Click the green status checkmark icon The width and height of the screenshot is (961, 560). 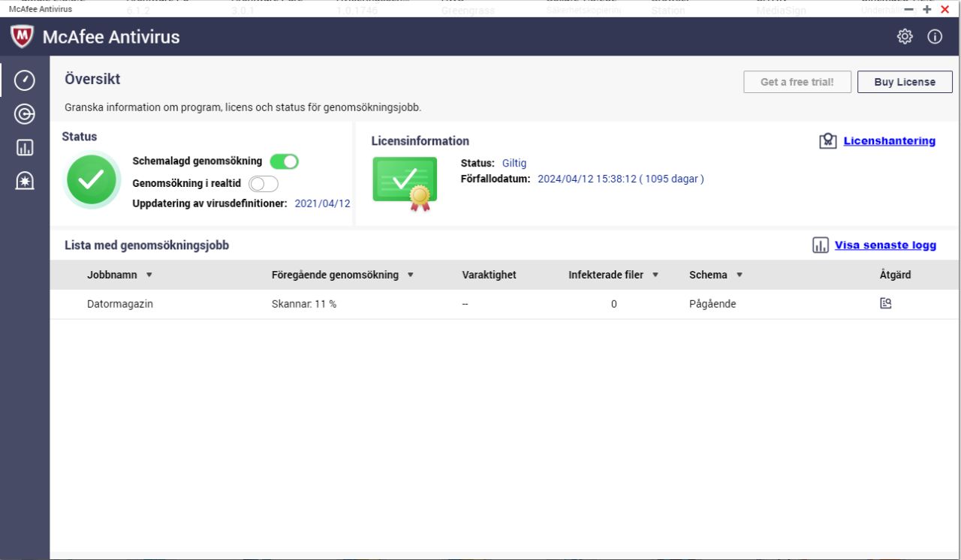(x=92, y=179)
